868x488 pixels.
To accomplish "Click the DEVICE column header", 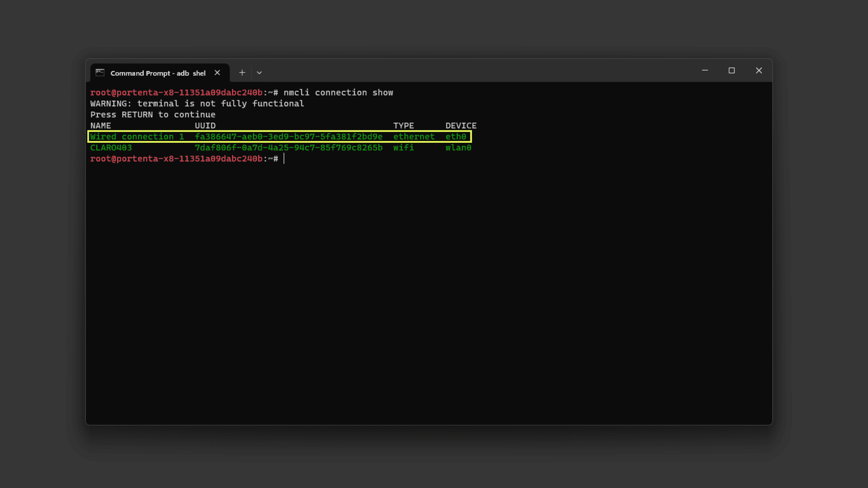I will coord(461,126).
